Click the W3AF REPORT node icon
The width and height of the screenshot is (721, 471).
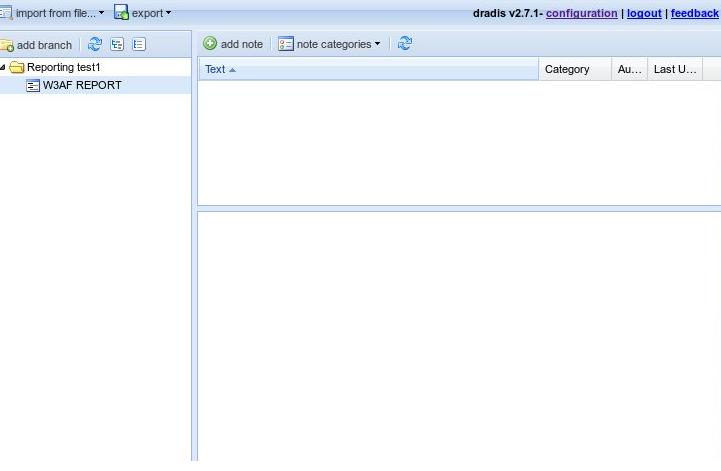coord(33,86)
